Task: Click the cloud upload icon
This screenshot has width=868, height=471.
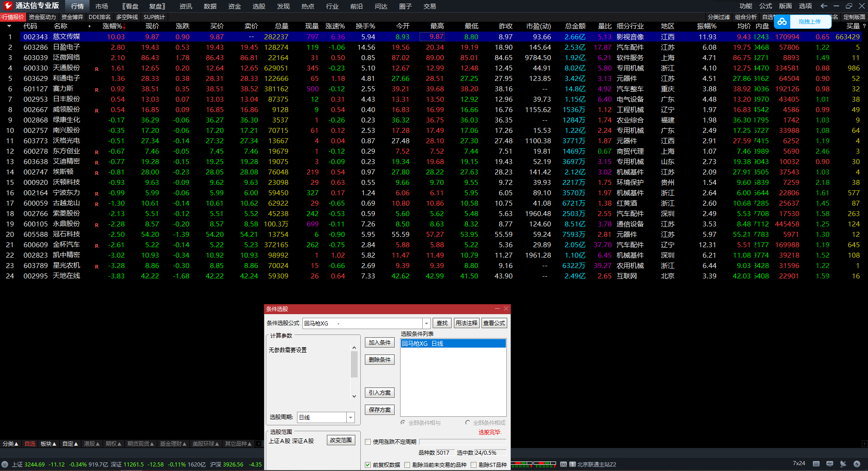Action: pos(783,22)
